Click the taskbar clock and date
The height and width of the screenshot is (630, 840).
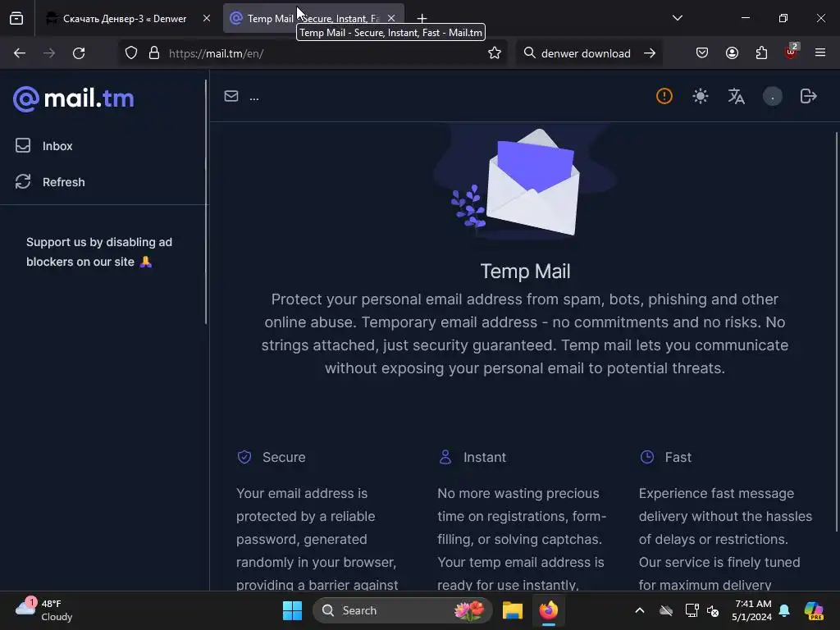tap(751, 610)
